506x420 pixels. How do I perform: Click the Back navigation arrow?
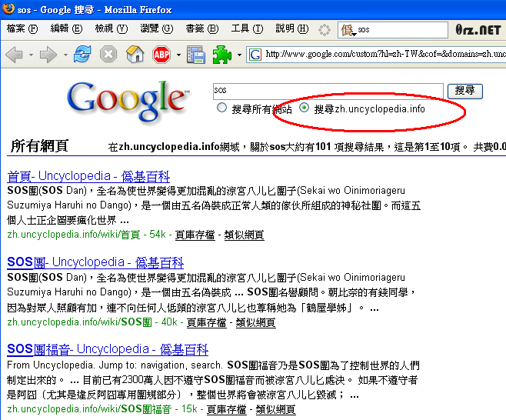(x=15, y=55)
